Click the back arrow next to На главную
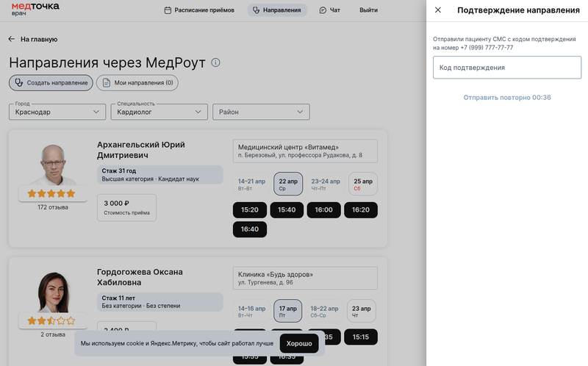 12,39
